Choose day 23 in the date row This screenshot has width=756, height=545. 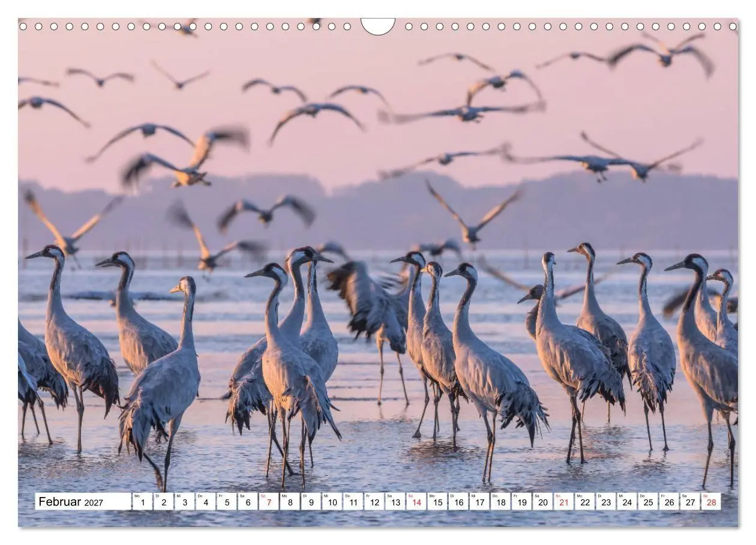coord(606,502)
